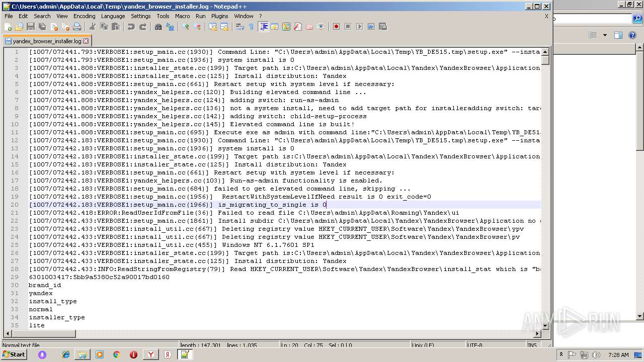Click the Open file toolbar icon

click(x=19, y=27)
